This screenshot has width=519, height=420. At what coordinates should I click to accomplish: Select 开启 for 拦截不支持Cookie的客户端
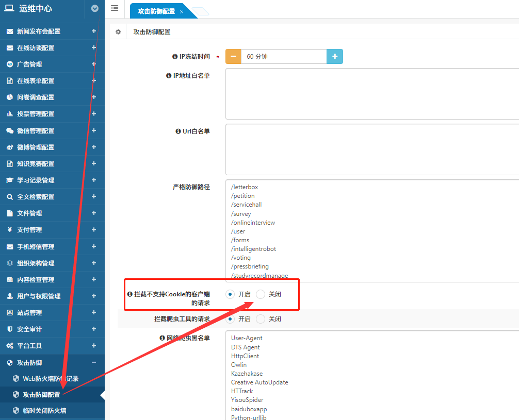pyautogui.click(x=230, y=294)
